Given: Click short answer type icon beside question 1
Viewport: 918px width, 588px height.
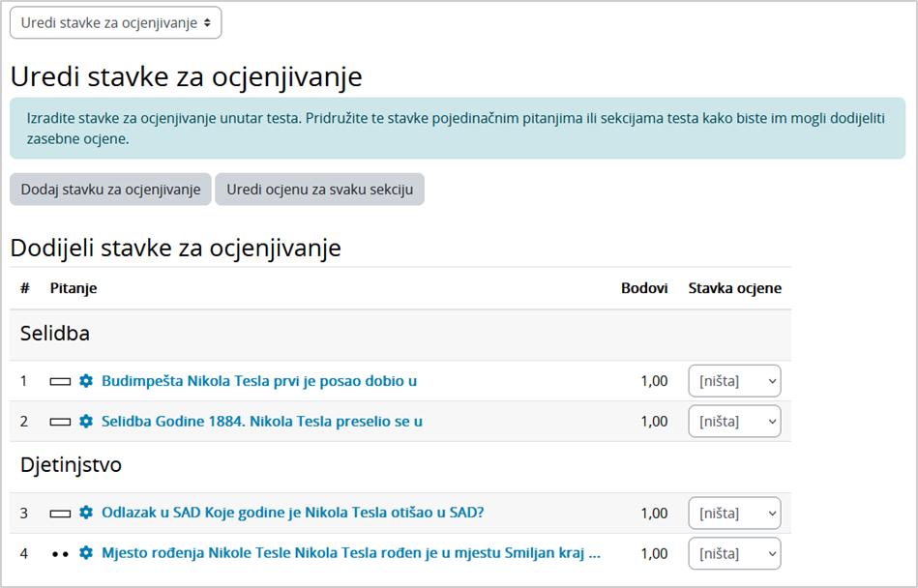Looking at the screenshot, I should tap(58, 381).
